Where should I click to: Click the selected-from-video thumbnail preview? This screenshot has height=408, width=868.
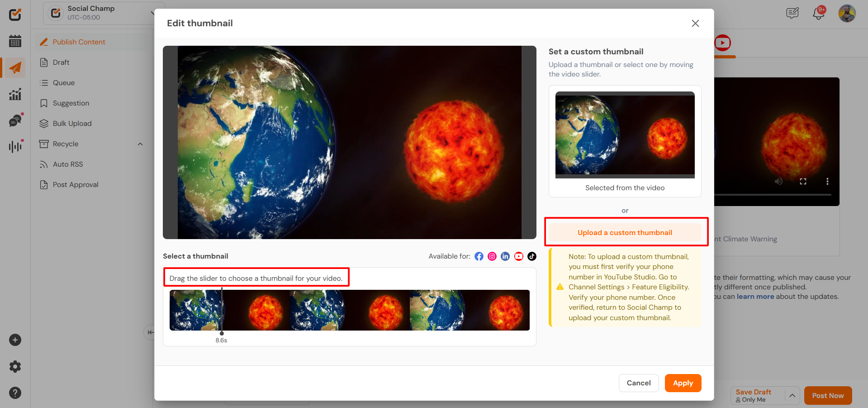(625, 135)
